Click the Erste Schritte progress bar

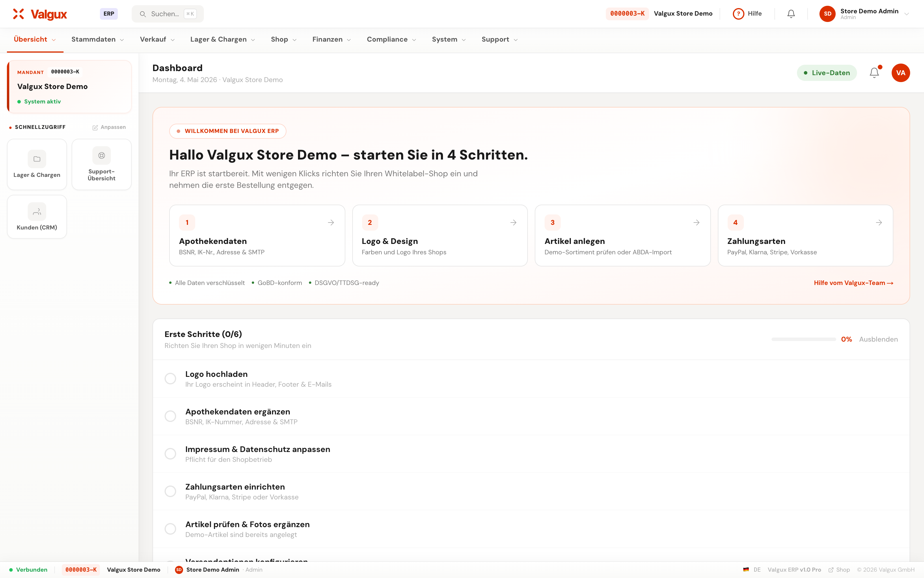pyautogui.click(x=803, y=340)
